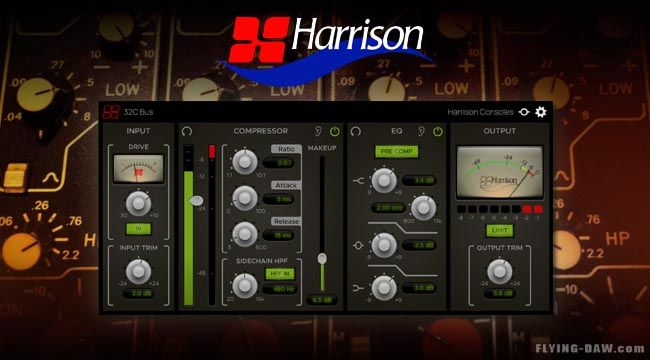Screen dimensions: 650x360
Task: Click the Ratio label button
Action: (286, 149)
